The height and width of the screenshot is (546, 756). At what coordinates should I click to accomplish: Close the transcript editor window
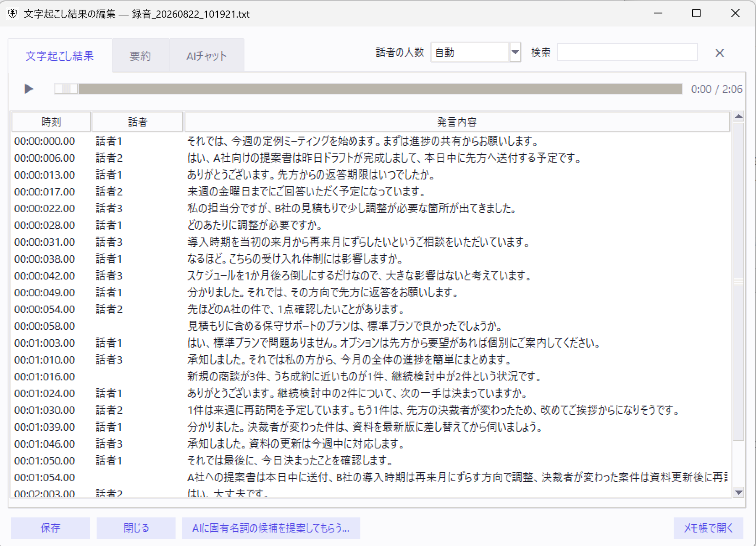pos(735,13)
